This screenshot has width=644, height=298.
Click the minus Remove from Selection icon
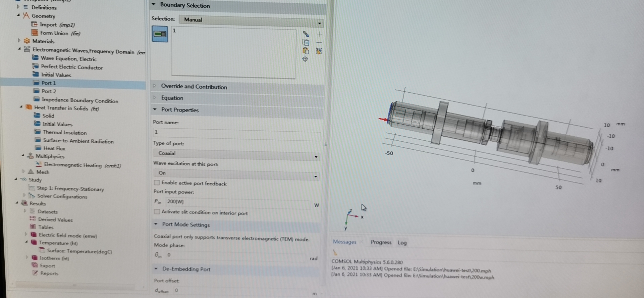pyautogui.click(x=319, y=43)
